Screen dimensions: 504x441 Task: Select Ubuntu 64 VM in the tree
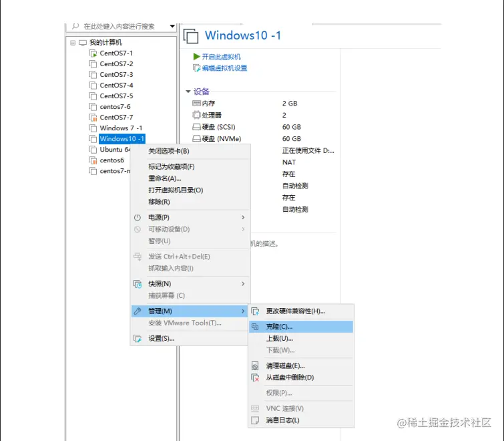click(x=114, y=150)
